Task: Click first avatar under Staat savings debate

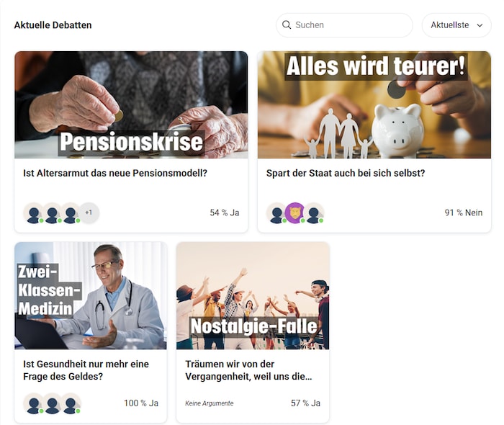Action: point(276,212)
